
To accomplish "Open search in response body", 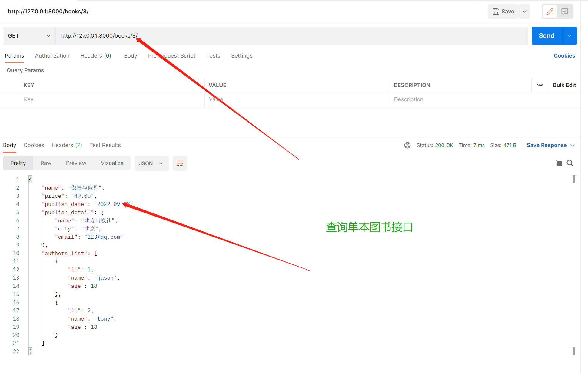I will [570, 163].
